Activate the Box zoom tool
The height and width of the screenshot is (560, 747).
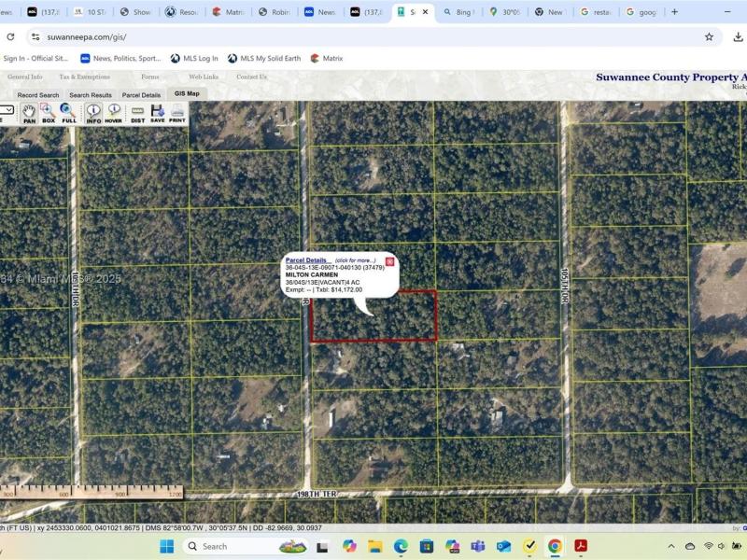[x=48, y=113]
